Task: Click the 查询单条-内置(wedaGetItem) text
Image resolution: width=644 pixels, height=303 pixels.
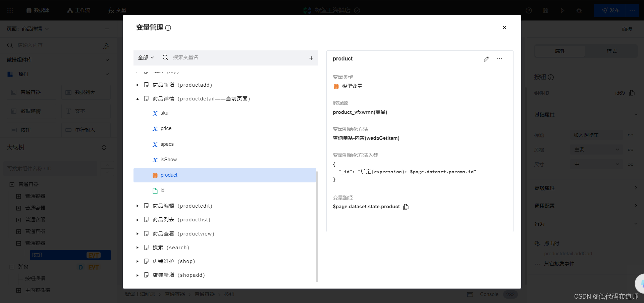Action: point(366,138)
